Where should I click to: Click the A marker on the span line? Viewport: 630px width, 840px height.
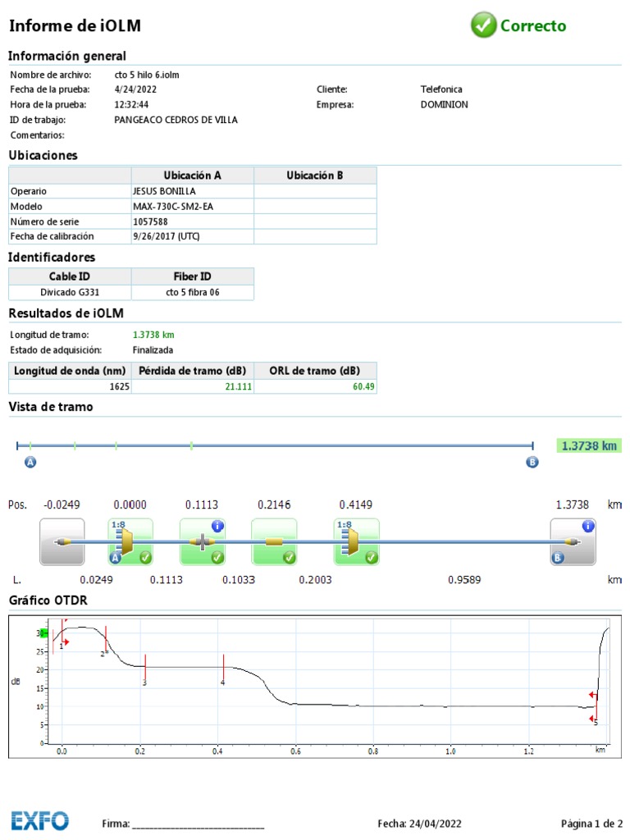click(30, 462)
